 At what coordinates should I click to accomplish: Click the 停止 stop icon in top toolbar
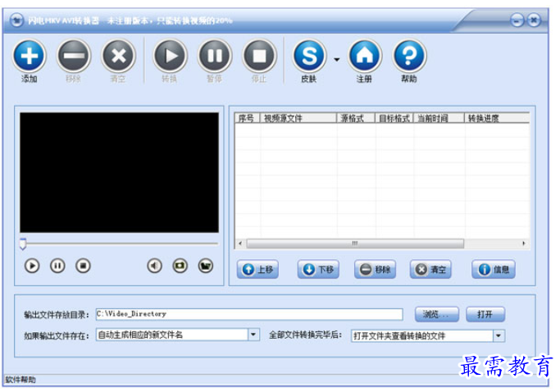pos(260,56)
